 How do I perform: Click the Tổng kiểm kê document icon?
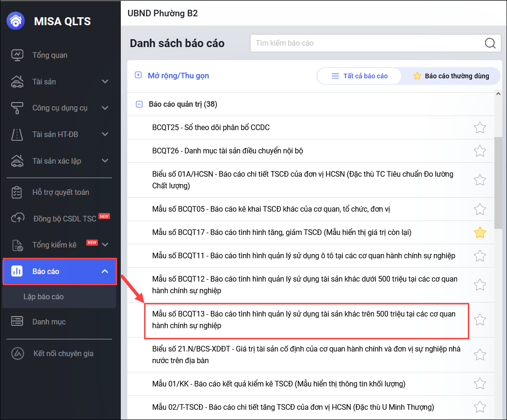tap(17, 245)
